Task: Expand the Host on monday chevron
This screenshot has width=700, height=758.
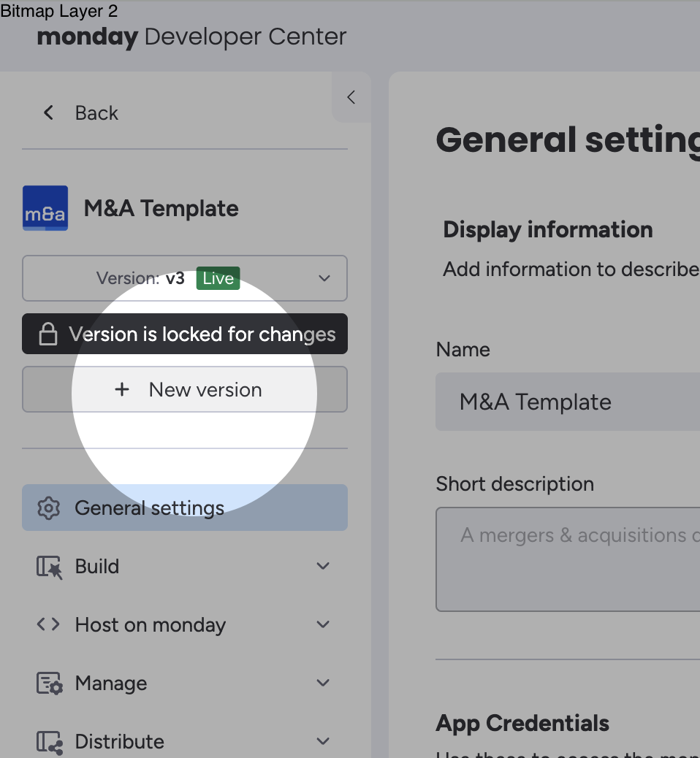Action: (x=323, y=624)
